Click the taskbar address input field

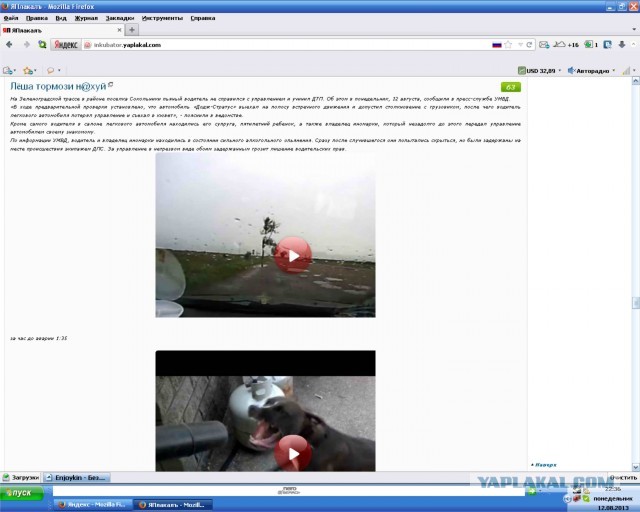tap(288, 491)
